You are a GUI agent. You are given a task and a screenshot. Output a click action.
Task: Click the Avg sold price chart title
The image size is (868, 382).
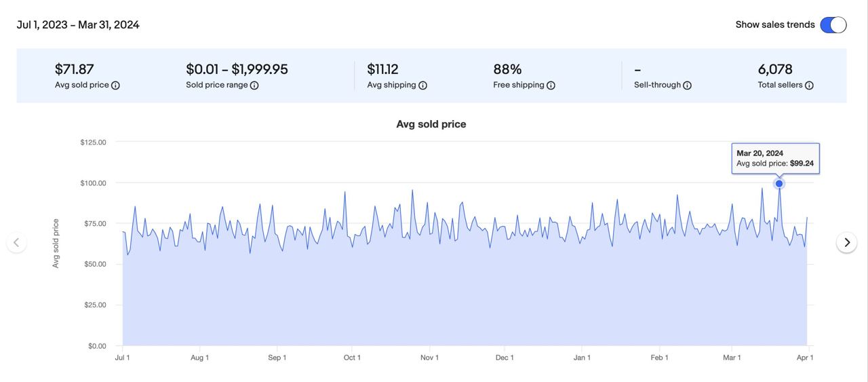tap(431, 124)
